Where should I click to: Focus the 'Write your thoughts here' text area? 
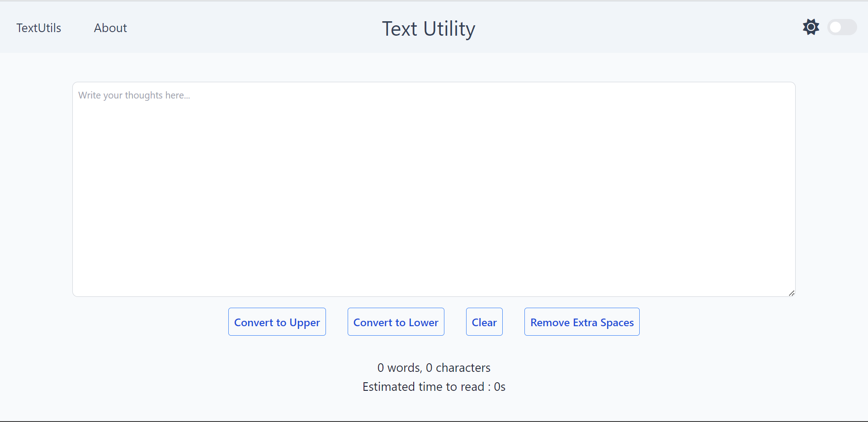pyautogui.click(x=434, y=189)
